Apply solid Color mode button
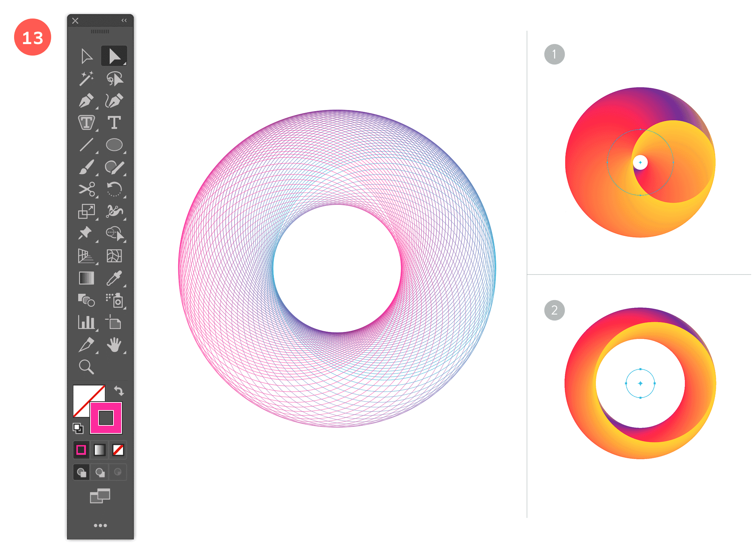 point(81,450)
